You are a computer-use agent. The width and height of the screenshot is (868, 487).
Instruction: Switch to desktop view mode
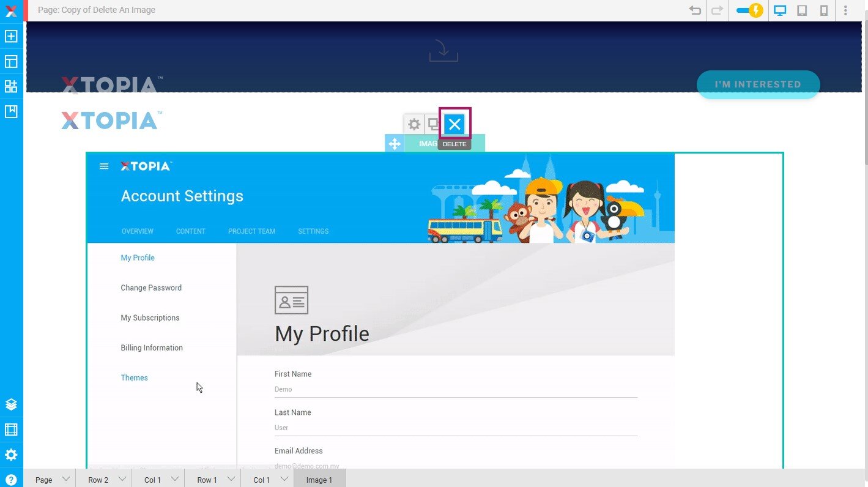pyautogui.click(x=780, y=10)
